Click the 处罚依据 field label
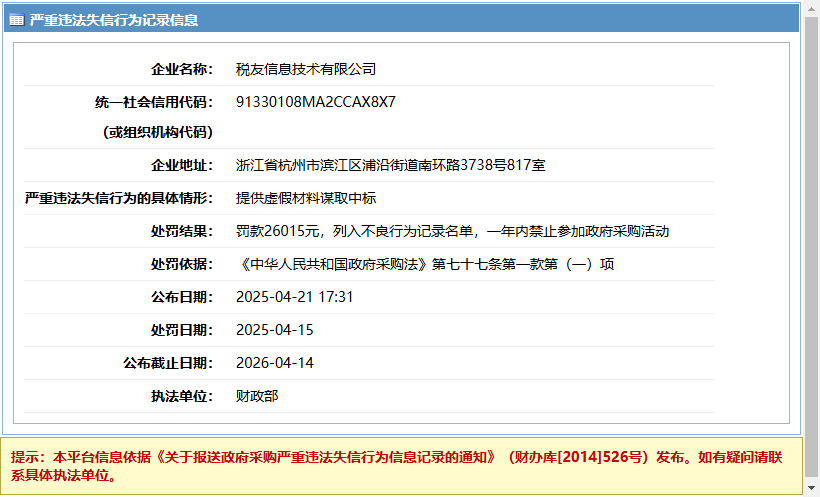The image size is (820, 497). pos(181,264)
